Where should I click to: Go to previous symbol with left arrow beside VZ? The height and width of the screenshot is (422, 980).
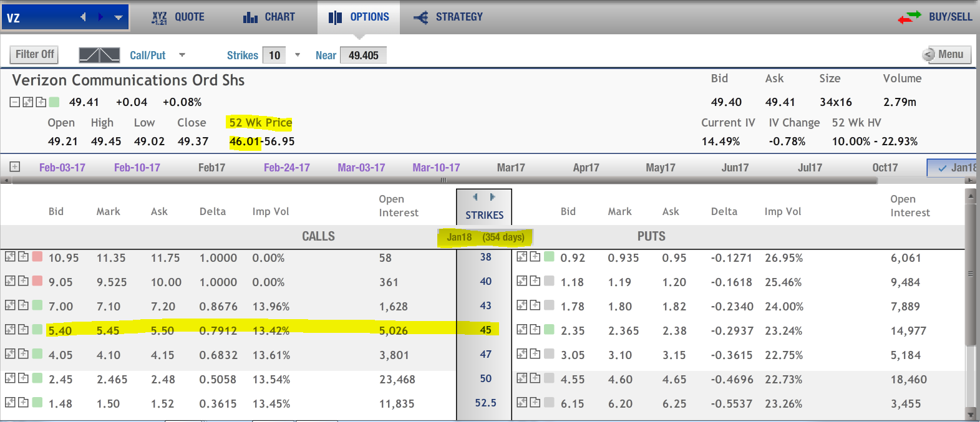pos(83,17)
